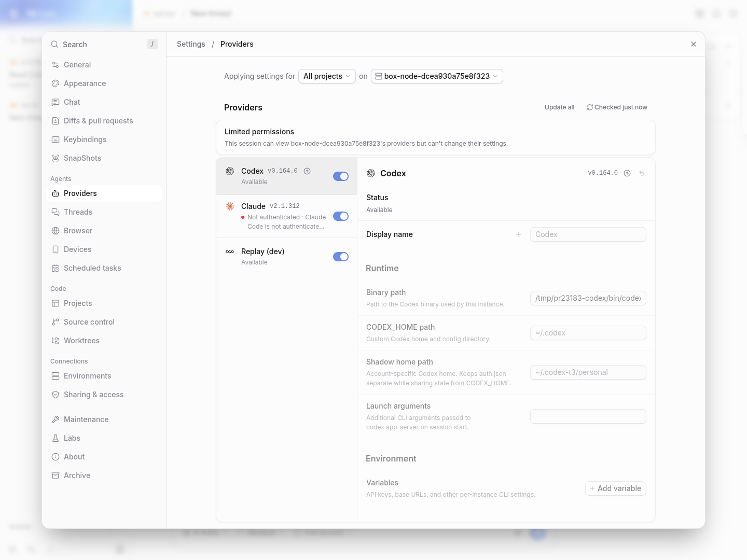Screen dimensions: 747x560
Task: Click the Checked just now text
Action: [621, 107]
